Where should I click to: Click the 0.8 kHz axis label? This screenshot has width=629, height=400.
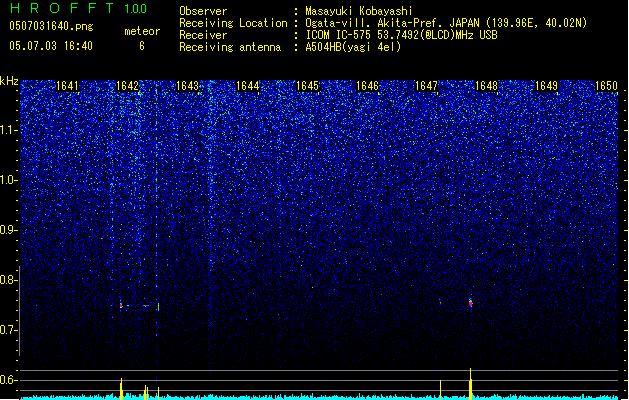[8, 280]
